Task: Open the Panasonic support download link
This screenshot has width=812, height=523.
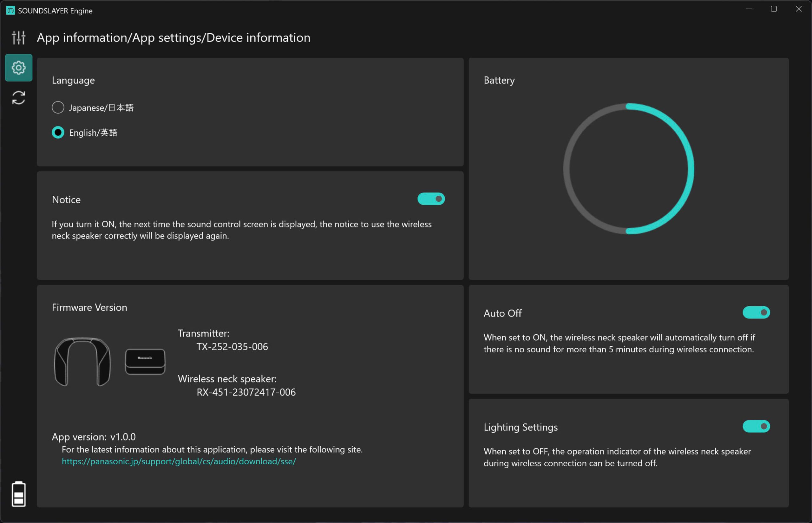Action: tap(179, 461)
